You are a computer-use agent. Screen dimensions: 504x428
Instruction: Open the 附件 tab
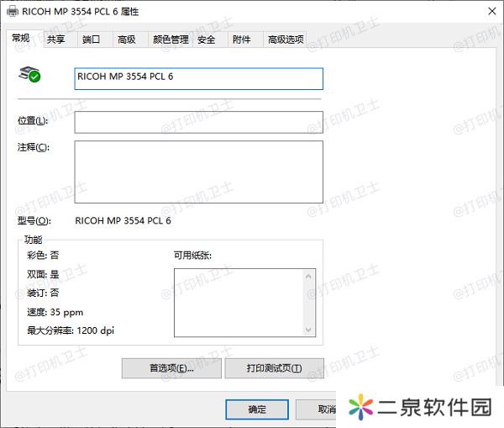(245, 40)
